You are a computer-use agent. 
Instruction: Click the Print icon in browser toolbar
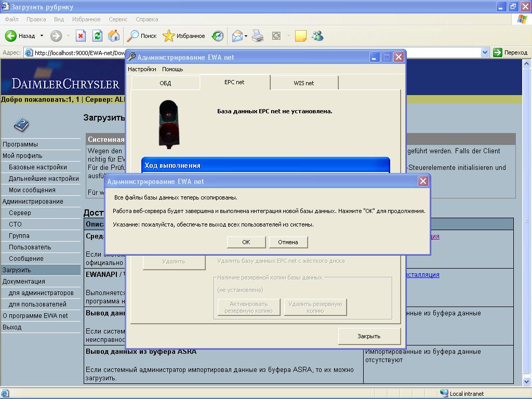(x=258, y=36)
